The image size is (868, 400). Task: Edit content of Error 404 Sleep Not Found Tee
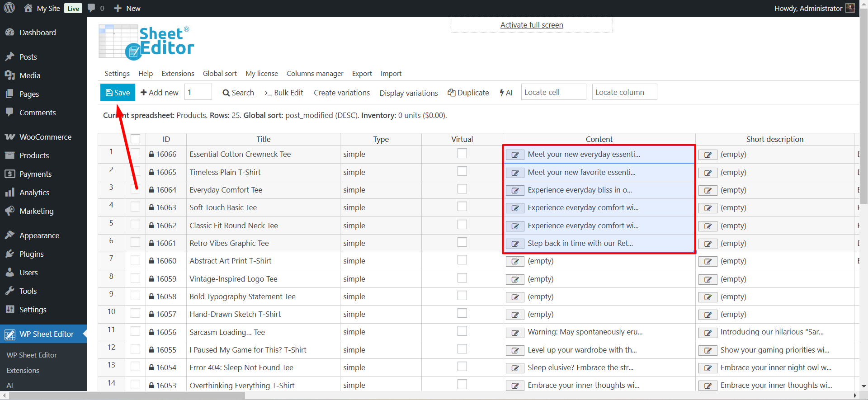[x=515, y=368]
